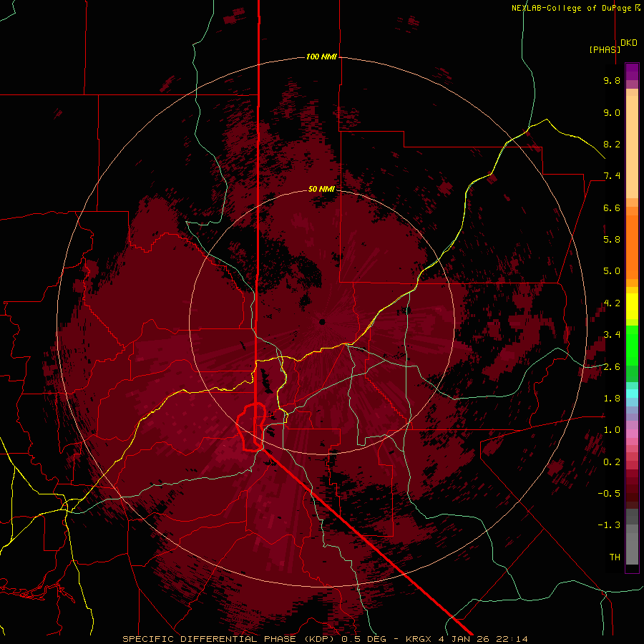
Task: Click the 4.2 scale value
Action: pos(612,303)
